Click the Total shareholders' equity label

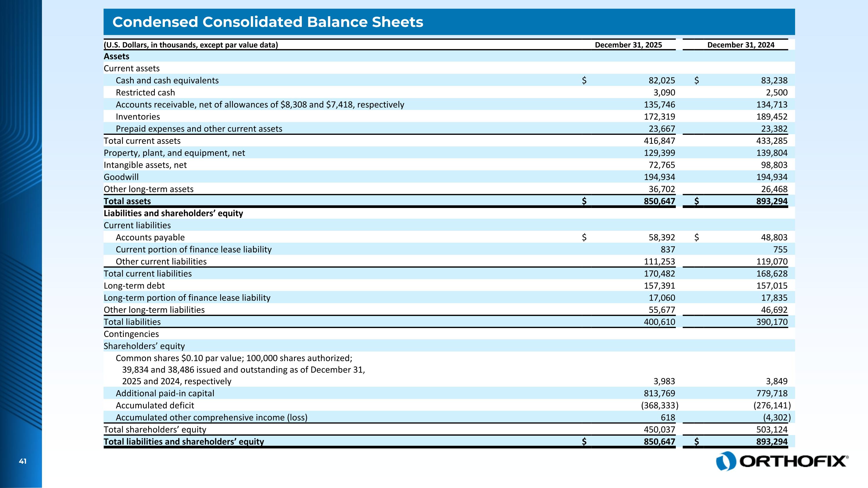pos(155,429)
